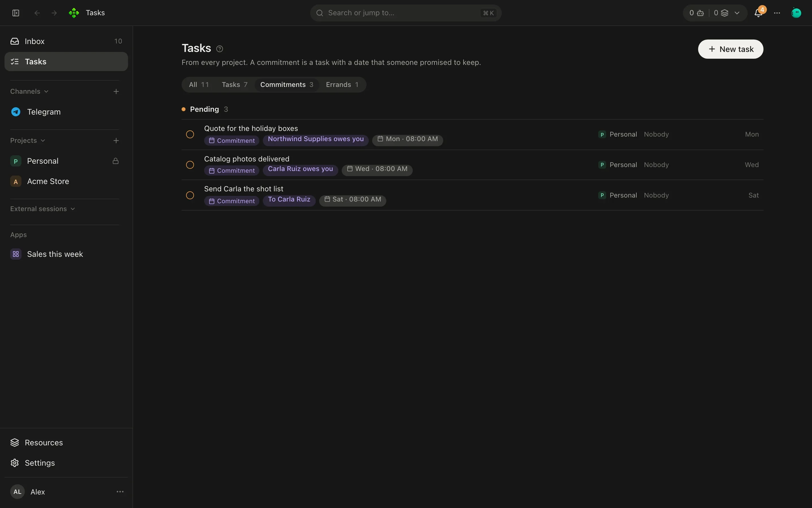The width and height of the screenshot is (812, 508).
Task: Open the Sales this week app
Action: [66, 254]
